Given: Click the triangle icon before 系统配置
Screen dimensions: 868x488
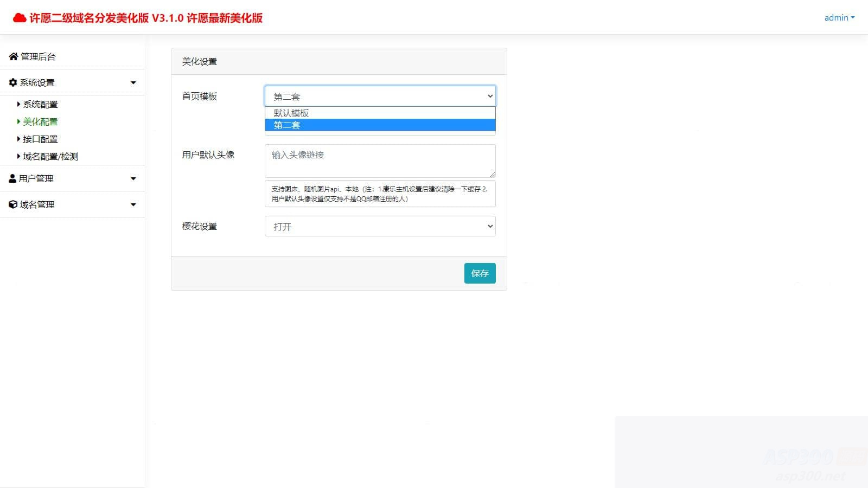Looking at the screenshot, I should 18,104.
